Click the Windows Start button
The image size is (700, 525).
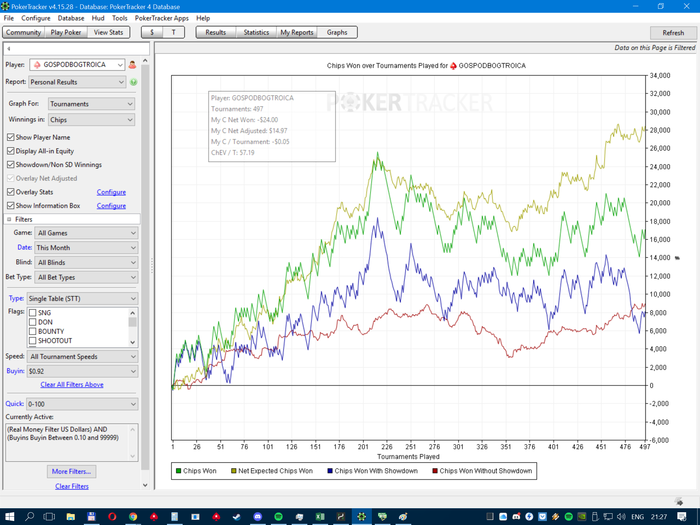coord(9,517)
